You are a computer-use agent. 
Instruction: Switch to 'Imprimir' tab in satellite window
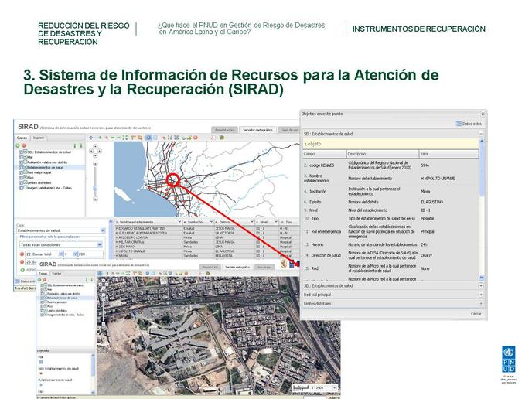(x=56, y=274)
